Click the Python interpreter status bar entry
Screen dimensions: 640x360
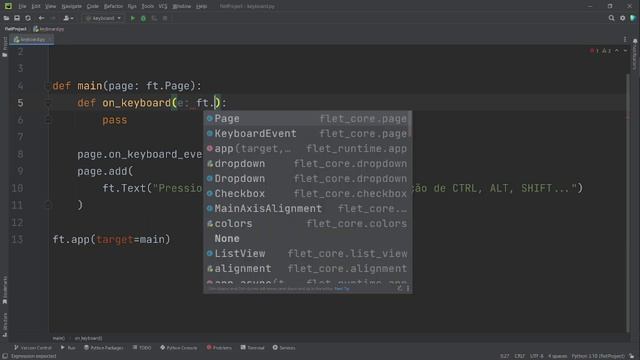coord(598,356)
